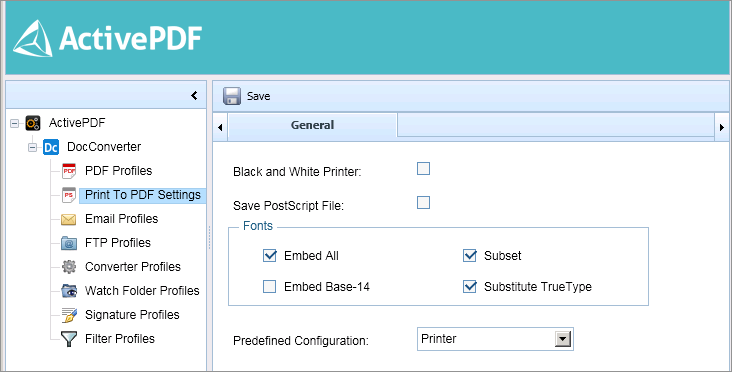Collapse the left navigation panel
This screenshot has height=372, width=732.
[194, 96]
